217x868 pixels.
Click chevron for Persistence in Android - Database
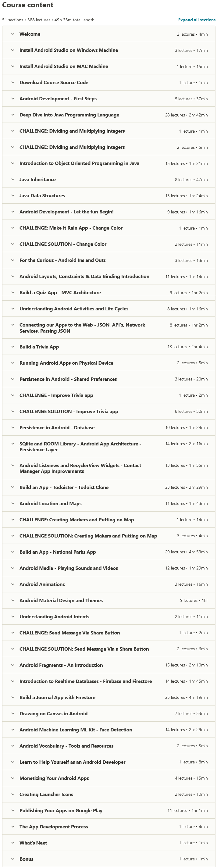click(x=13, y=428)
